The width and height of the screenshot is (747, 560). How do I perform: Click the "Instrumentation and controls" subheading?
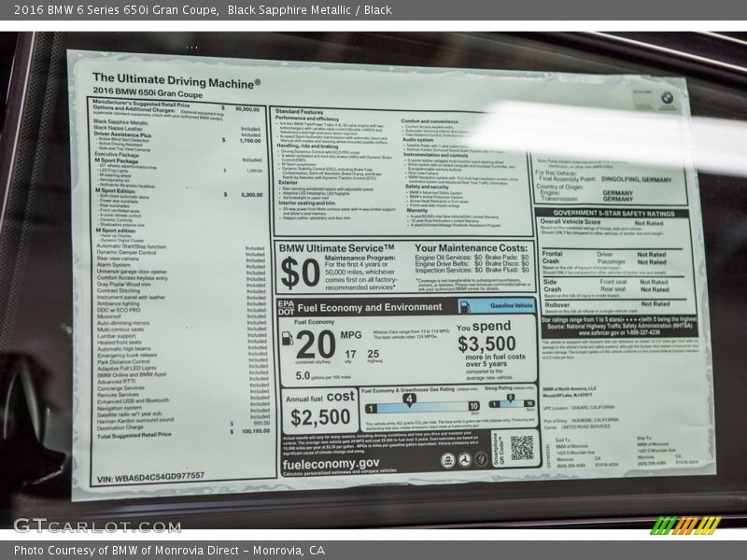[x=436, y=155]
